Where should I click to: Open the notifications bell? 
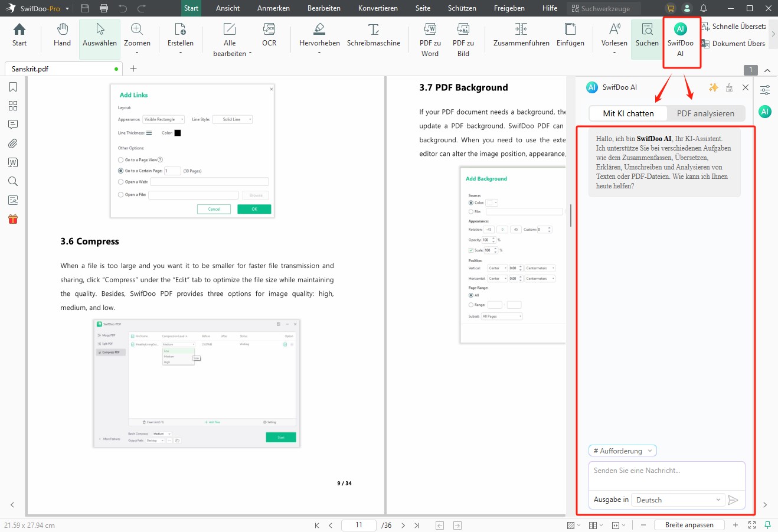tap(704, 8)
